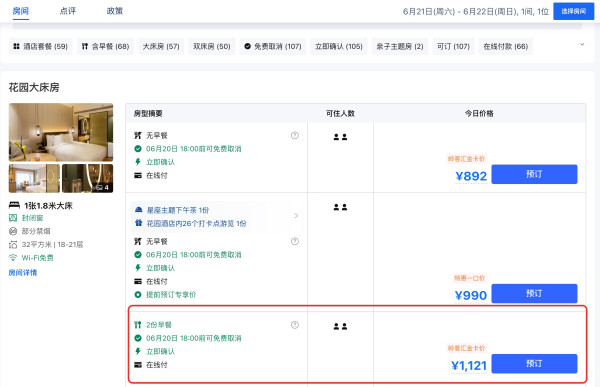This screenshot has height=387, width=600.
Task: Click the 可住人数 column header
Action: point(340,113)
